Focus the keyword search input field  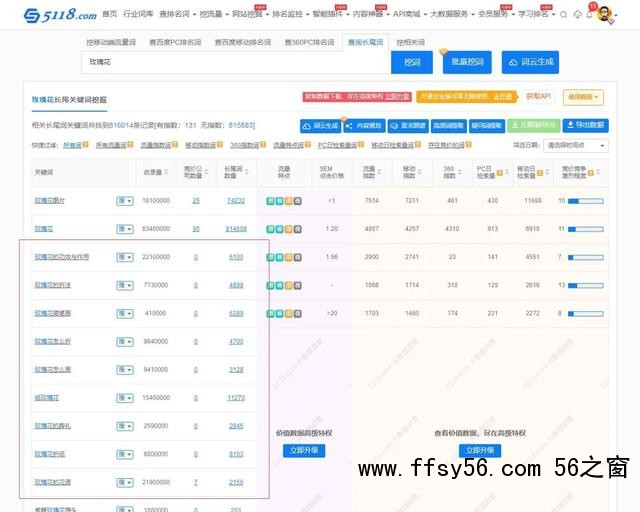click(236, 62)
